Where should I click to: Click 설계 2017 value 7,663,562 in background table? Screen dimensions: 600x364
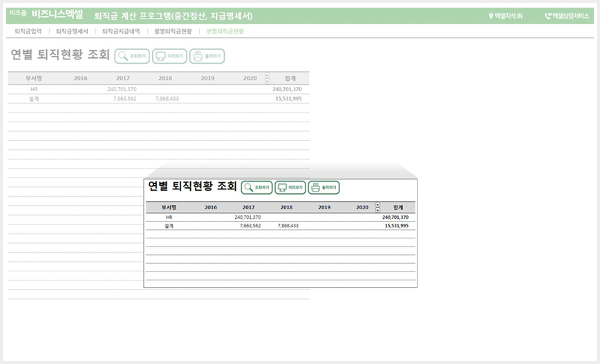(x=124, y=99)
